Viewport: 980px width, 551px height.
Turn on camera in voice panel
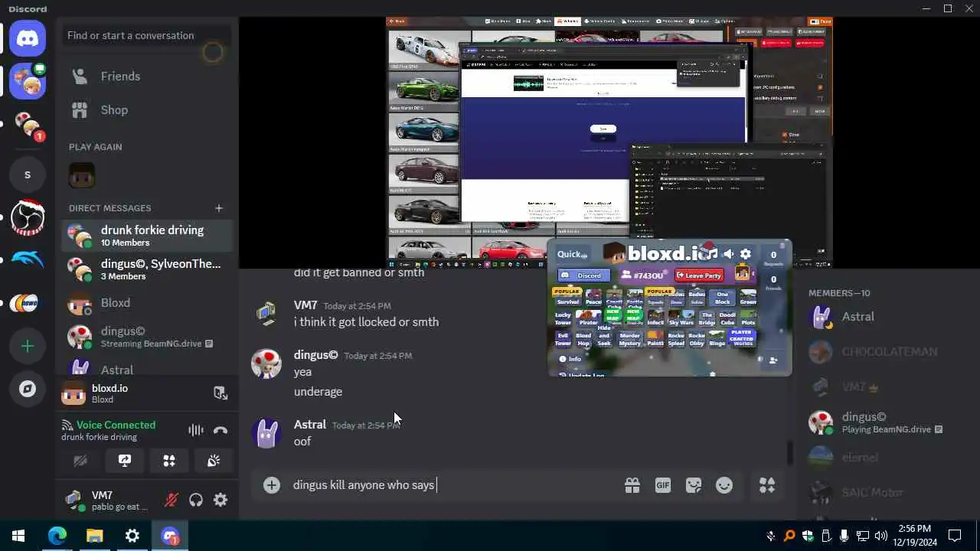80,461
